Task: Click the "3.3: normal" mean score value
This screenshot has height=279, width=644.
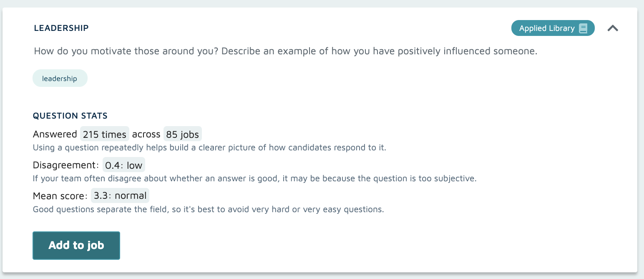Action: (120, 195)
